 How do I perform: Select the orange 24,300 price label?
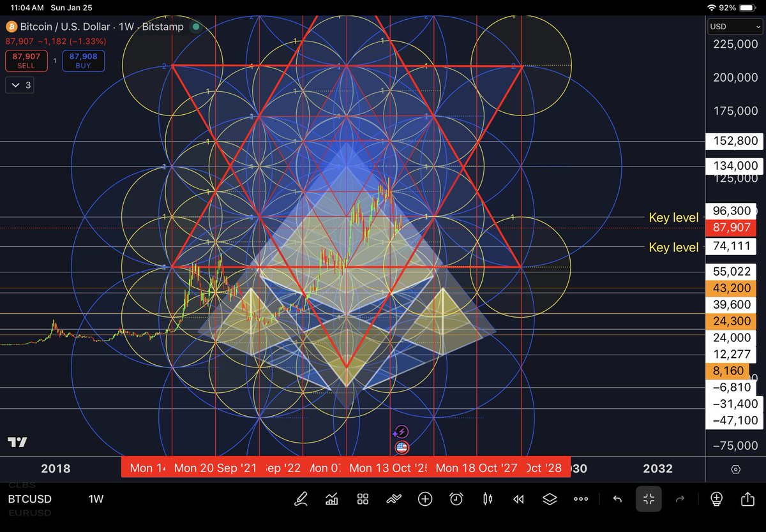click(732, 321)
